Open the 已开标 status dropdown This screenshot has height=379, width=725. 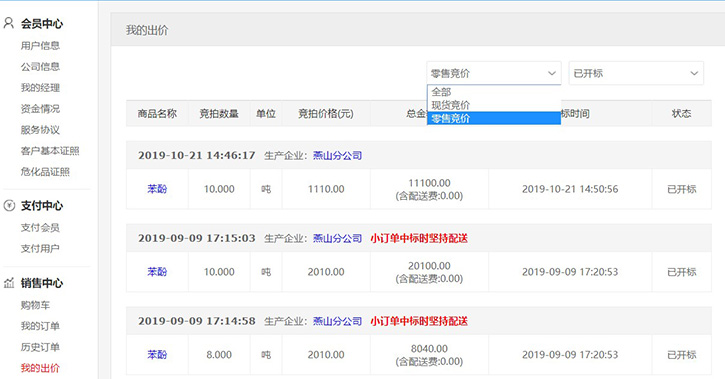point(636,73)
